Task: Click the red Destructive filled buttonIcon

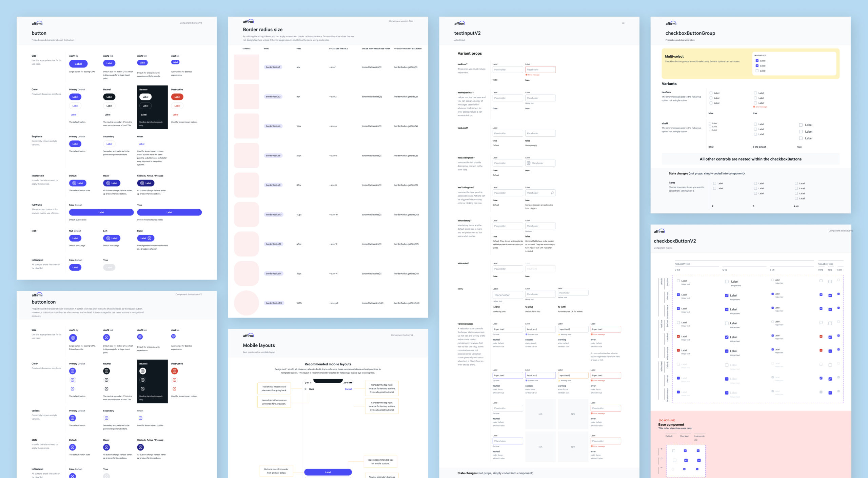Action: pyautogui.click(x=174, y=371)
